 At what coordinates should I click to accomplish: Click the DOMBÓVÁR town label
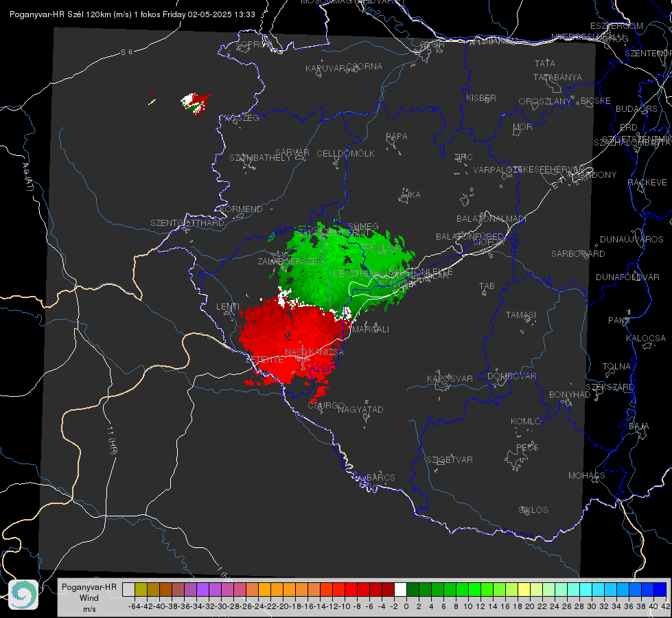(511, 376)
